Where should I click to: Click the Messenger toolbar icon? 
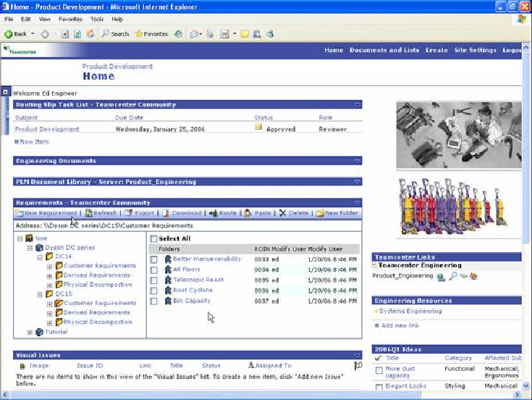tap(270, 34)
